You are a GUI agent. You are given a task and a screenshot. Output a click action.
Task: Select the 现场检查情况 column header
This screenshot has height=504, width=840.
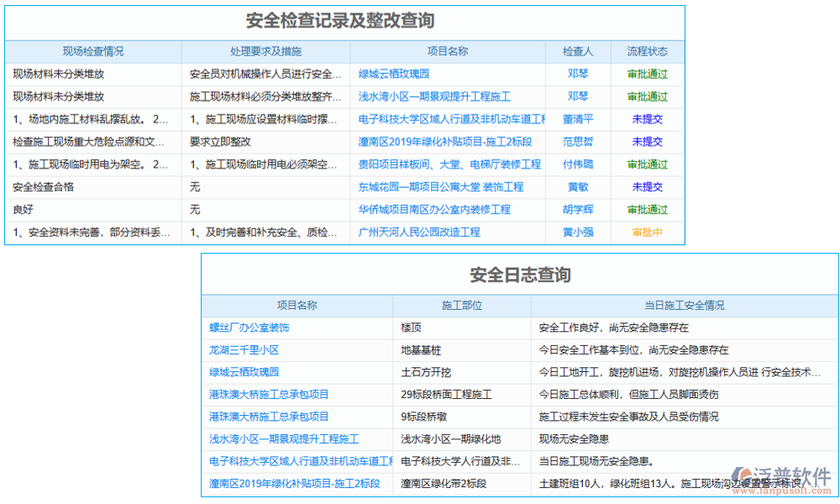click(92, 51)
